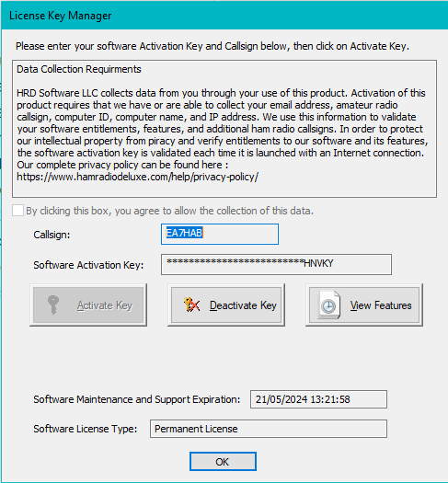Click the Deactivate Key button label
The height and width of the screenshot is (483, 448).
243,305
